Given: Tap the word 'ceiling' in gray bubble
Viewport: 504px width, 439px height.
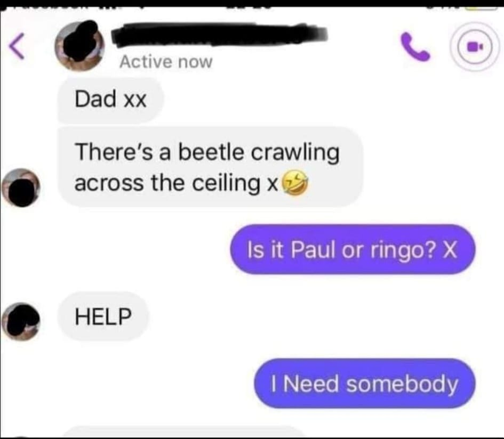Looking at the screenshot, I should click(x=226, y=184).
